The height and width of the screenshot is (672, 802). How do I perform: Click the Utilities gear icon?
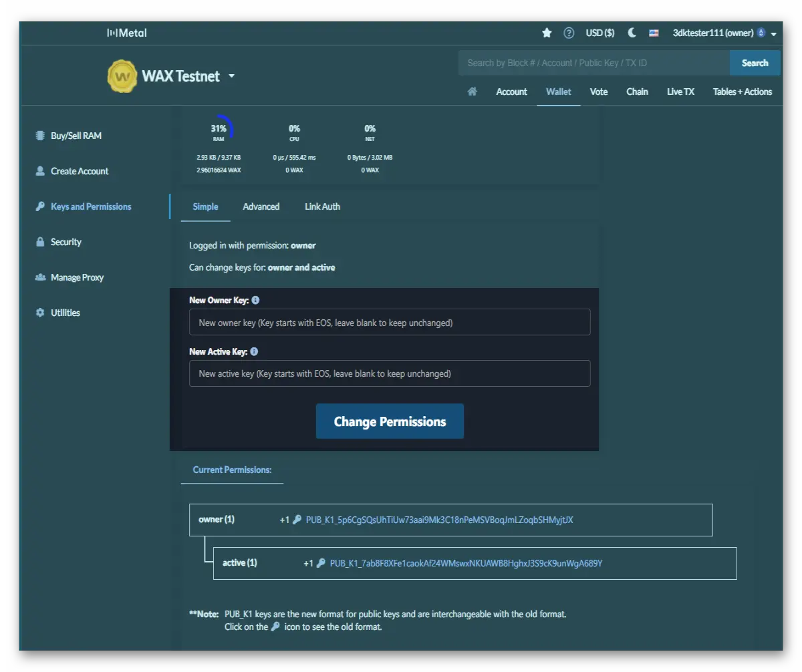click(40, 313)
